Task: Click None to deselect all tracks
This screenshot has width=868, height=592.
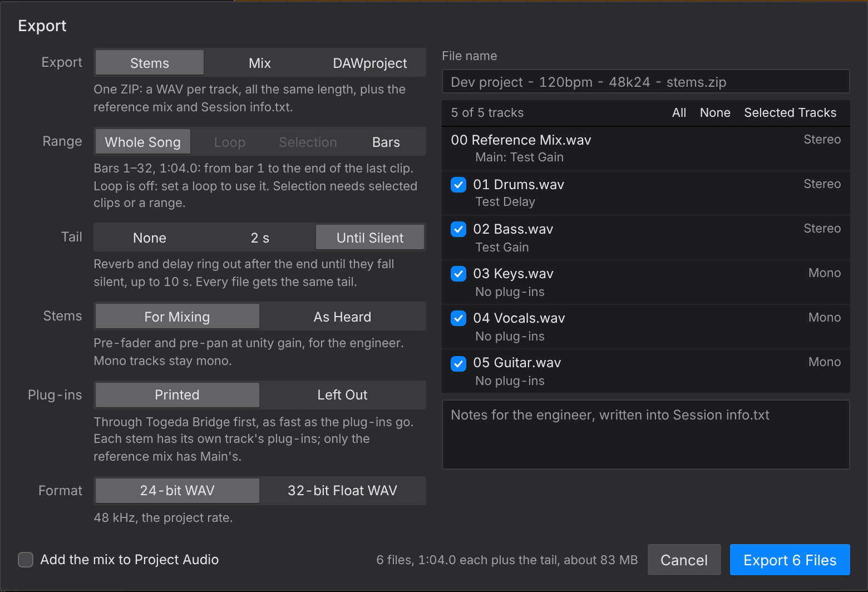Action: tap(715, 112)
